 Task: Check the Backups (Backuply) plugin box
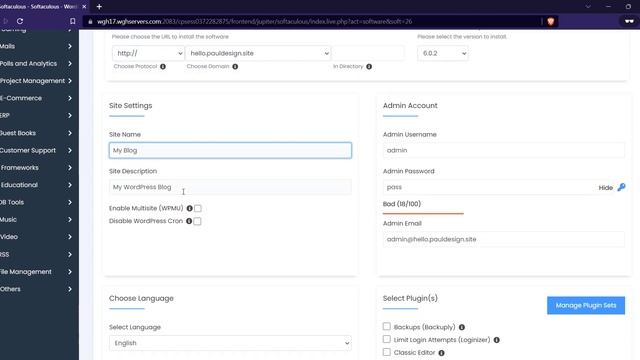click(x=387, y=326)
